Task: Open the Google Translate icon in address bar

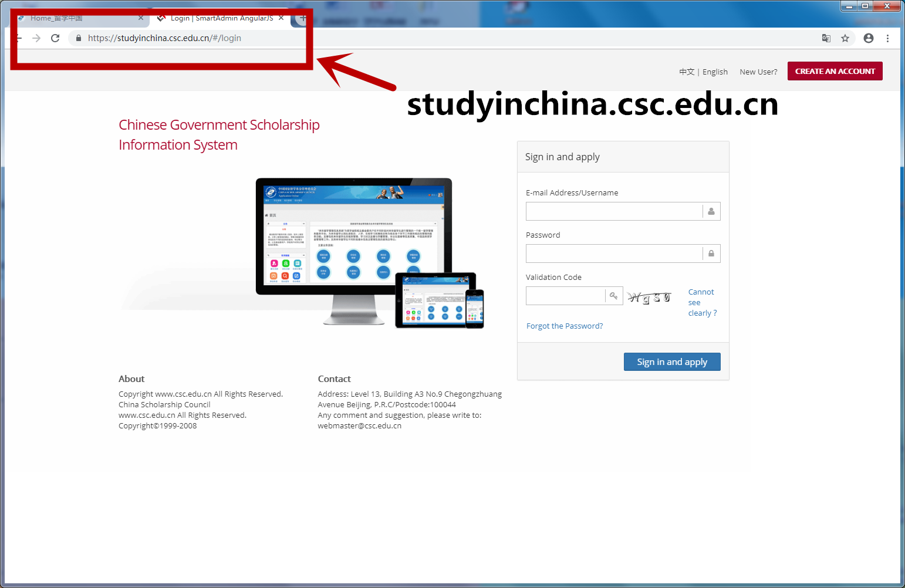Action: click(826, 38)
